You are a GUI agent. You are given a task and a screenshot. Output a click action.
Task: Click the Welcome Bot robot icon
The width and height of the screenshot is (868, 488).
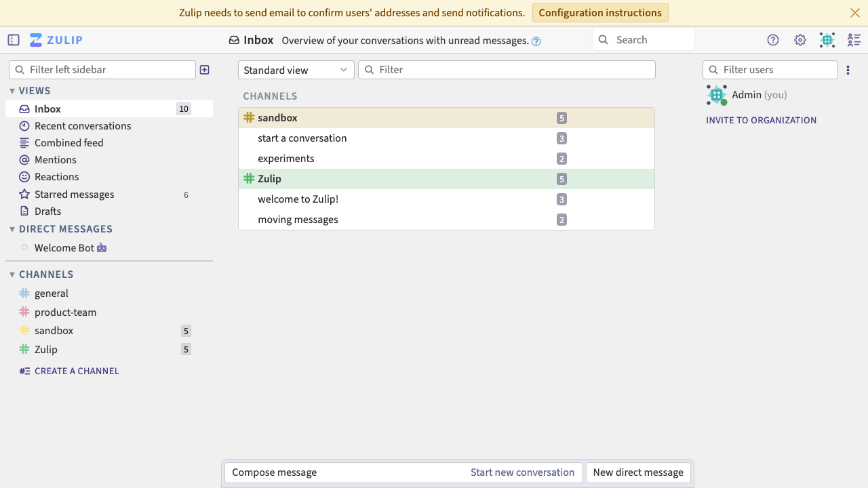tap(102, 248)
